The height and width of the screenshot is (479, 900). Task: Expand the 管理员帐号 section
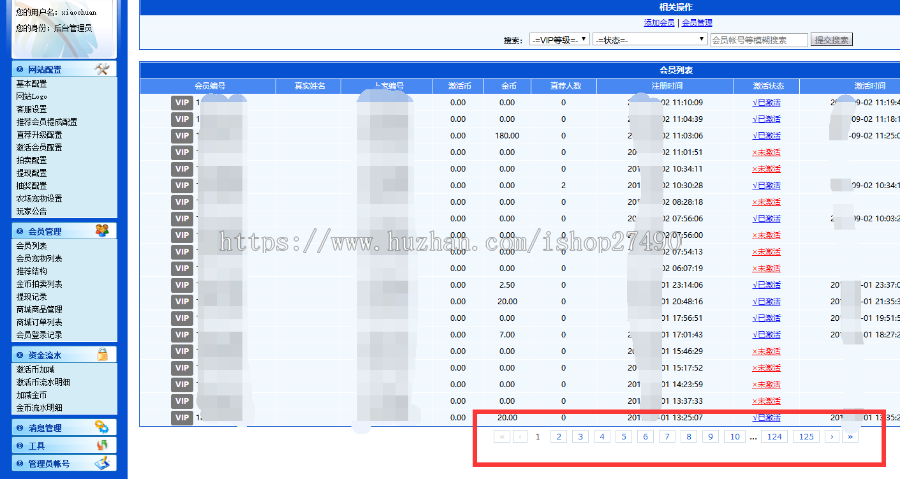[x=20, y=464]
